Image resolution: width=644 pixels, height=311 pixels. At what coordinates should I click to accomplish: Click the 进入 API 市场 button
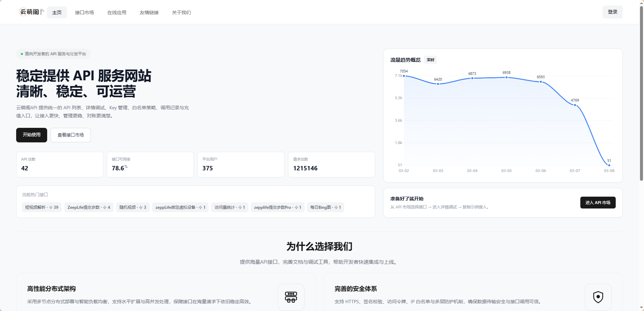[598, 203]
